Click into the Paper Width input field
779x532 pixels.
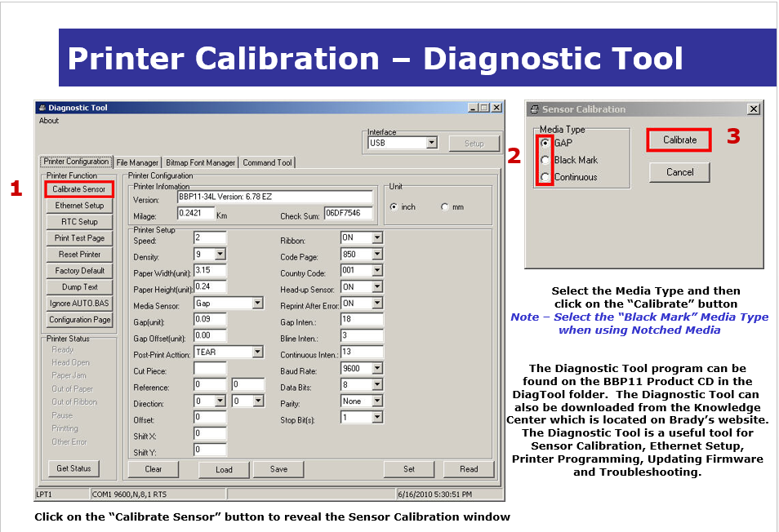(210, 270)
